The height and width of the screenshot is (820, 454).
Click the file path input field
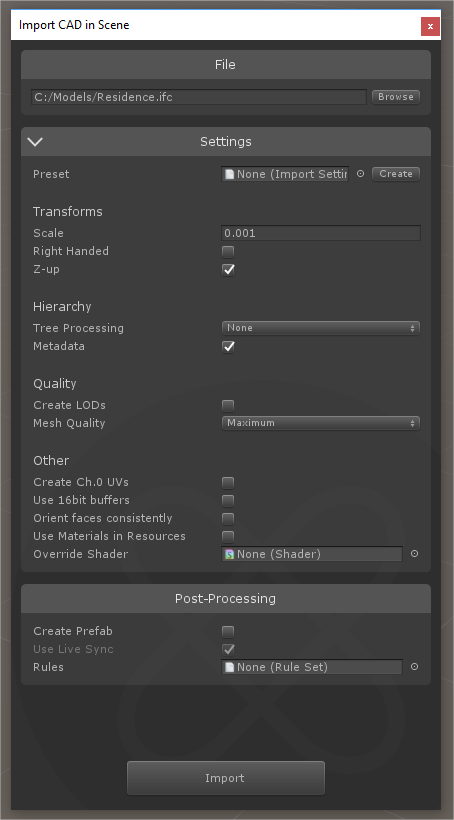[199, 97]
